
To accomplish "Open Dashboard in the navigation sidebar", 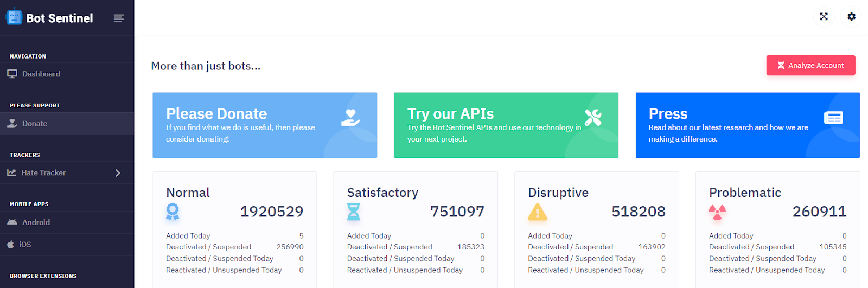I will (67, 74).
